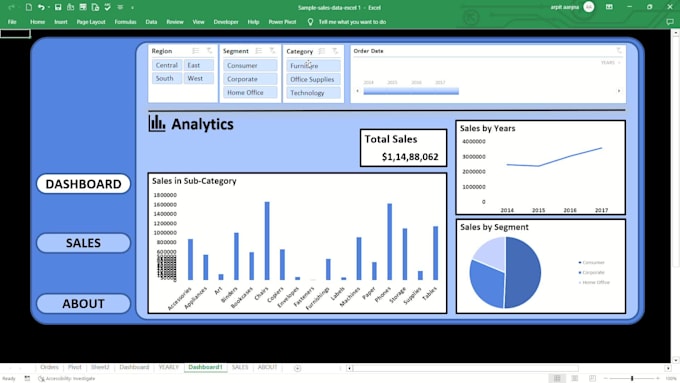
Task: Clear the Order Date timeline filter
Action: point(619,51)
